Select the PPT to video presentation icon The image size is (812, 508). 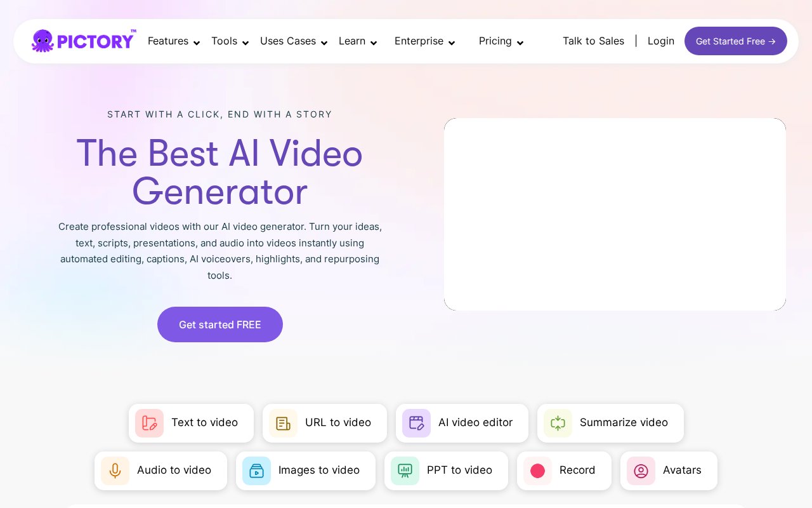tap(405, 471)
